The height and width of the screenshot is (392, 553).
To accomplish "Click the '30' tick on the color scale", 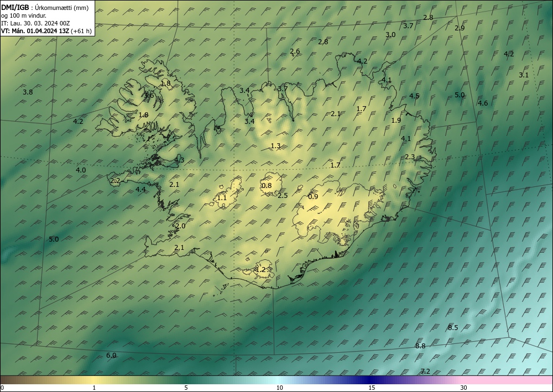I will (463, 388).
